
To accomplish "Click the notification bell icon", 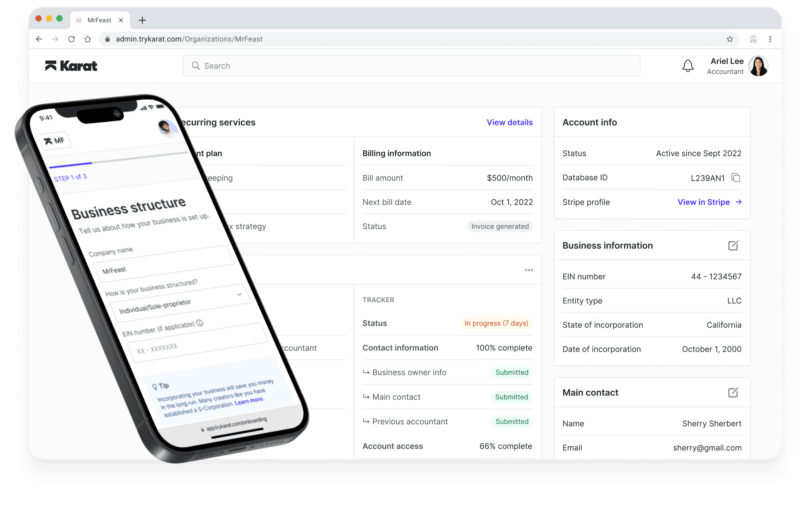I will (688, 66).
